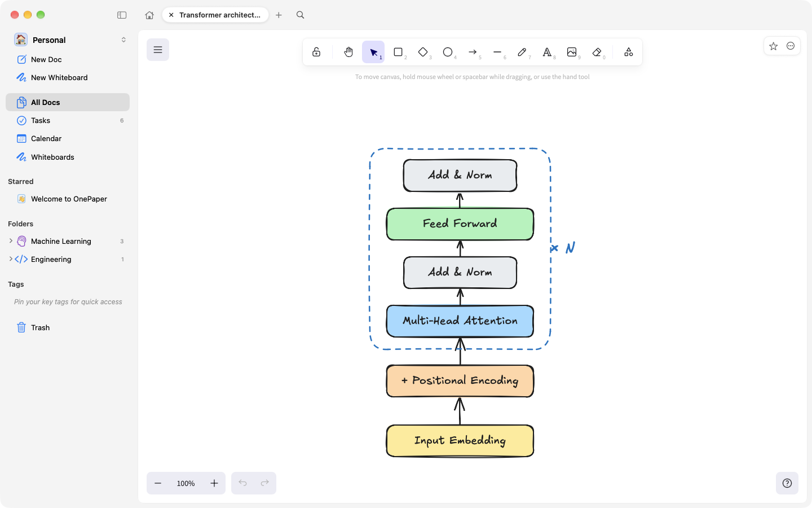This screenshot has height=508, width=812.
Task: Open Tasks in sidebar
Action: coord(68,120)
